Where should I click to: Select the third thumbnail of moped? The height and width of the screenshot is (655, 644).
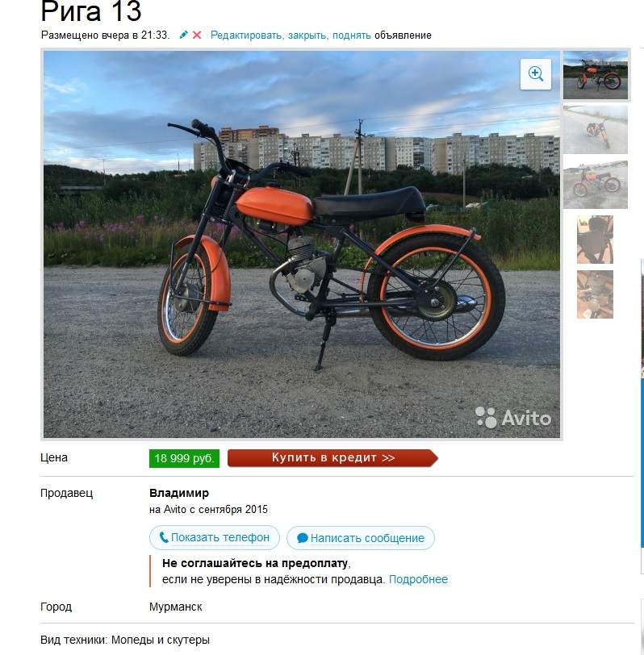tap(596, 184)
